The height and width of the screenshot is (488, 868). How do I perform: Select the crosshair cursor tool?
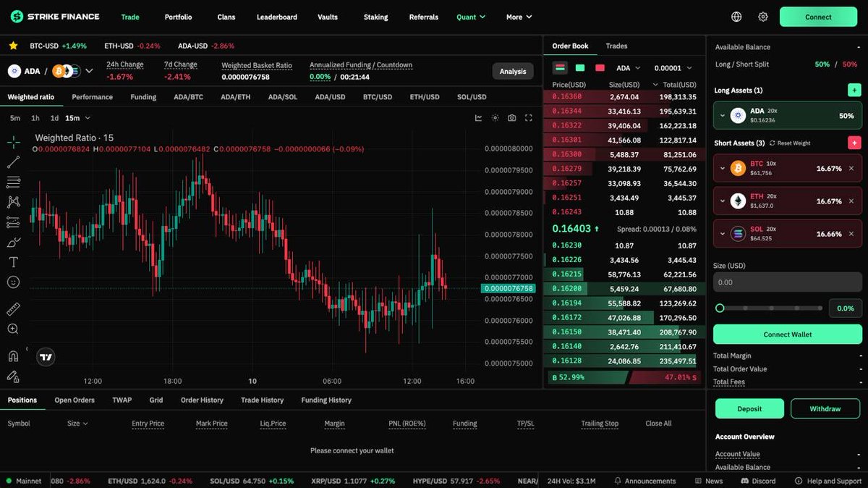click(x=13, y=142)
